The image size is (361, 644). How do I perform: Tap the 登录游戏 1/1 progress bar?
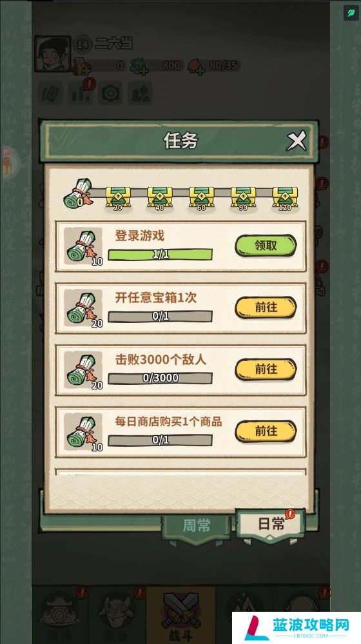tap(160, 255)
